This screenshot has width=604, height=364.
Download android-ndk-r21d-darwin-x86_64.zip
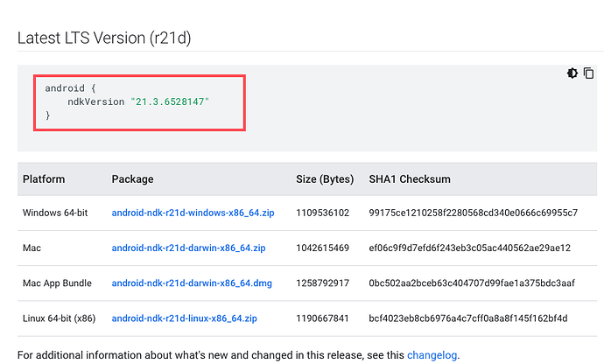[189, 248]
